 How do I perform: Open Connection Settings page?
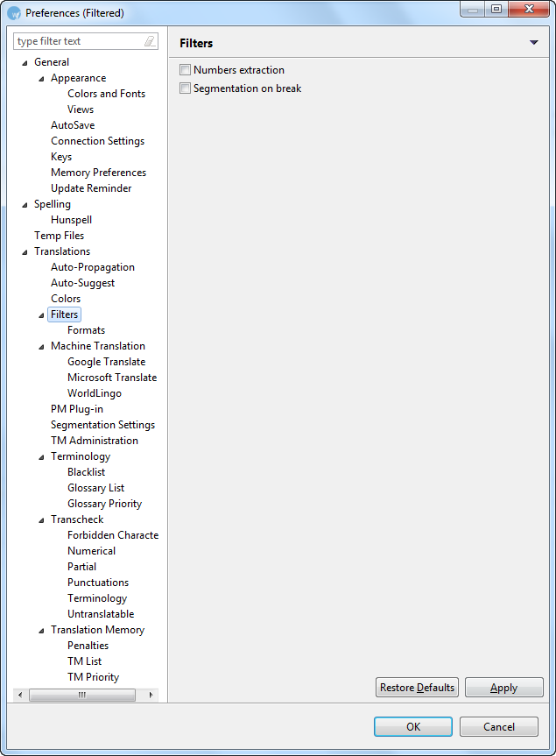97,141
